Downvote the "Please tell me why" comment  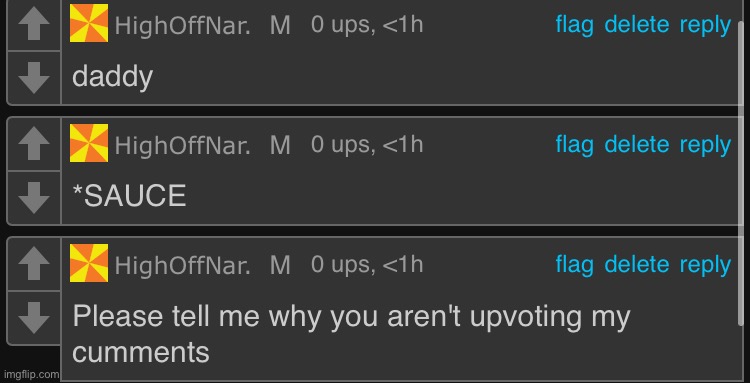click(x=33, y=317)
